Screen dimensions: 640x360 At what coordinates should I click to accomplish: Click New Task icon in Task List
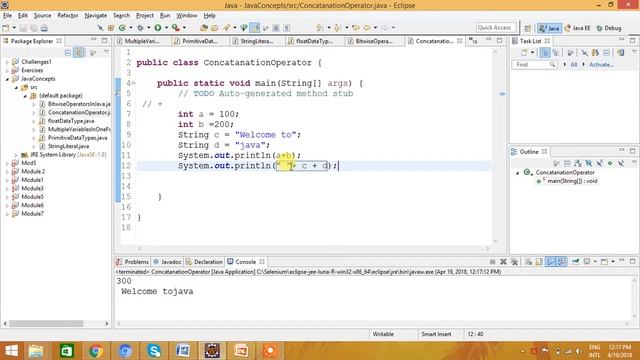[x=524, y=53]
